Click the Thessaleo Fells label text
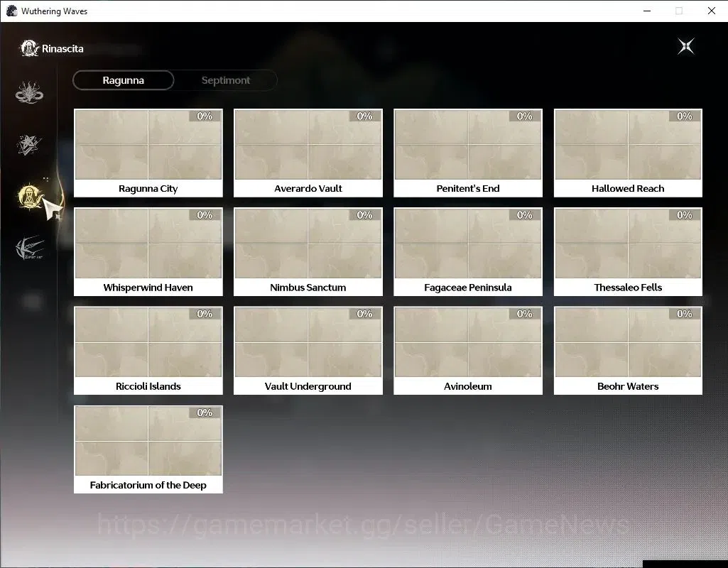 click(628, 288)
